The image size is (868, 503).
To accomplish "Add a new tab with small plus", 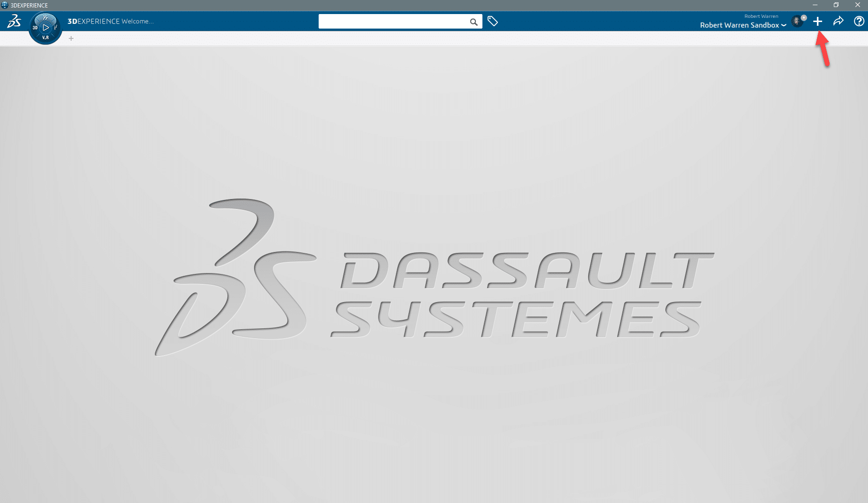I will coord(71,38).
